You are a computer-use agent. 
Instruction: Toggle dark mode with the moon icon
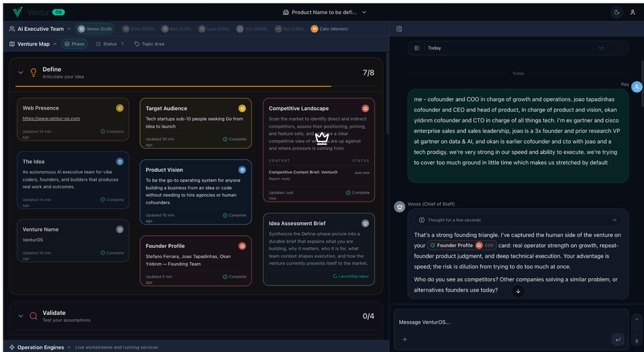616,12
